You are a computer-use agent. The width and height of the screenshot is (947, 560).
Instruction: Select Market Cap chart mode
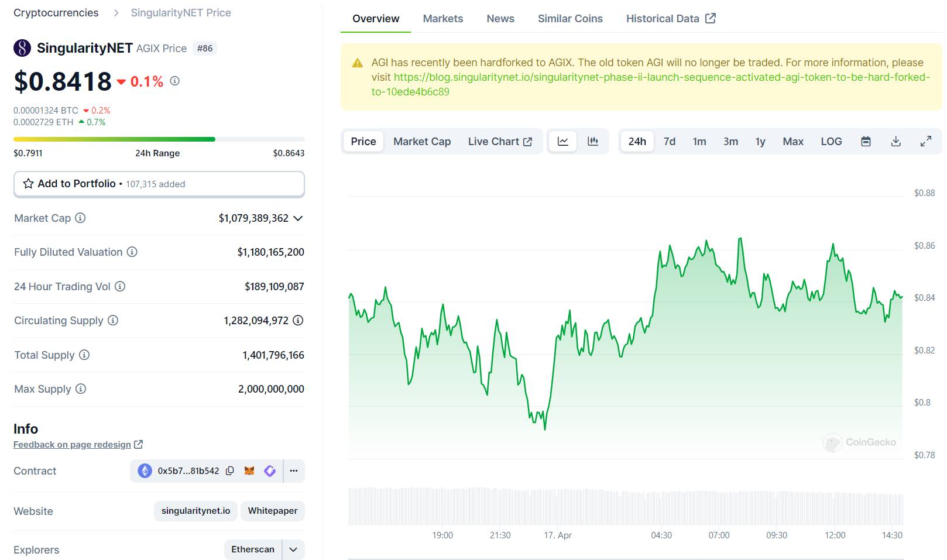click(422, 141)
